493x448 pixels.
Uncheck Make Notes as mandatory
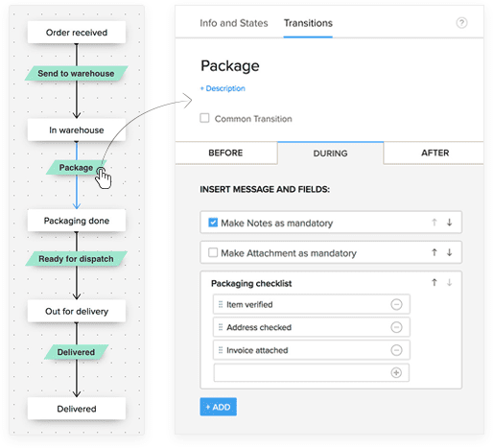pos(213,223)
